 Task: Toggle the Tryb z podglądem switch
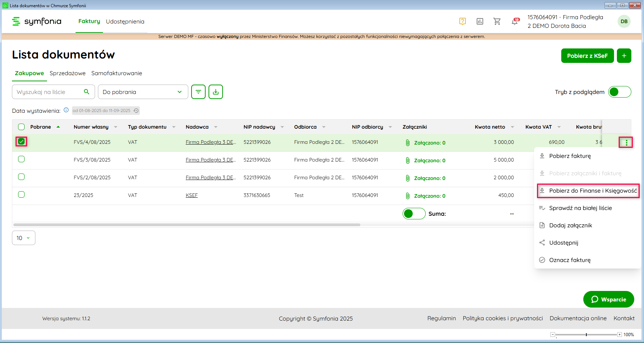[x=619, y=92]
